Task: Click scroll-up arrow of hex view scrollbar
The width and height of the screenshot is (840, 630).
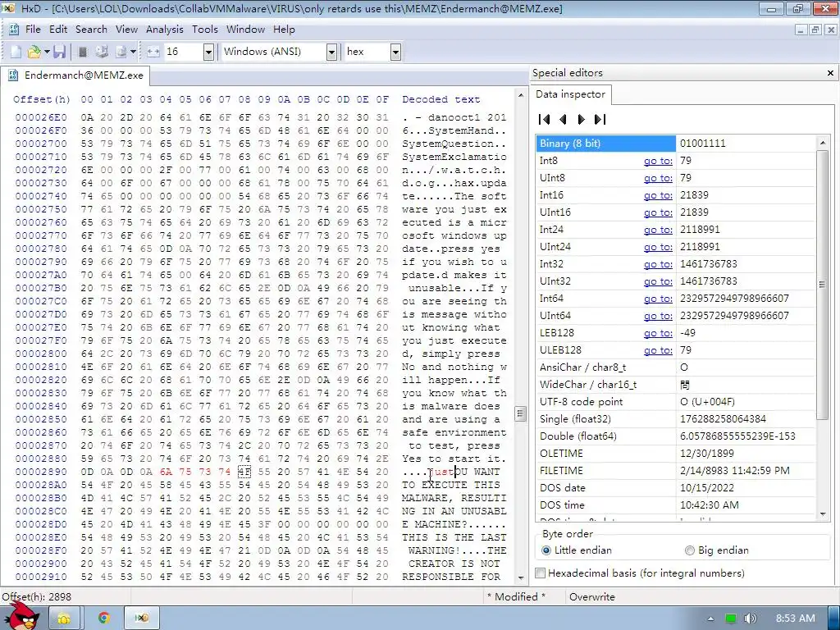Action: click(x=520, y=95)
